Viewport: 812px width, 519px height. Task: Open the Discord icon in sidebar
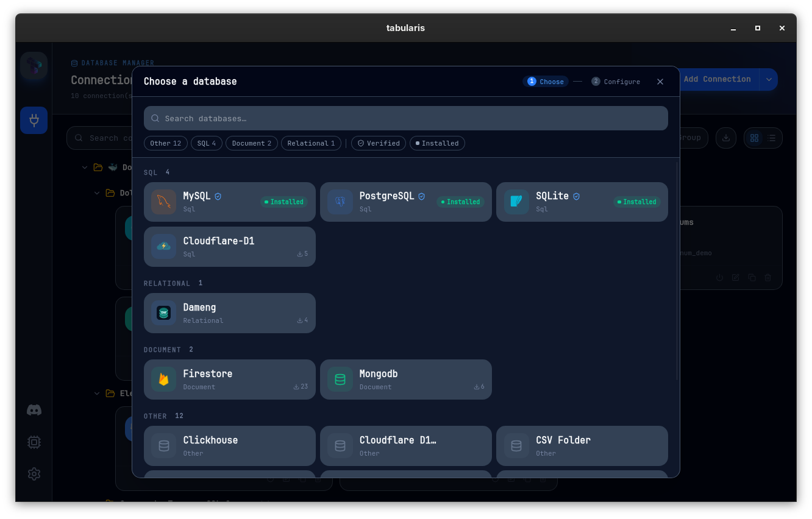point(34,410)
